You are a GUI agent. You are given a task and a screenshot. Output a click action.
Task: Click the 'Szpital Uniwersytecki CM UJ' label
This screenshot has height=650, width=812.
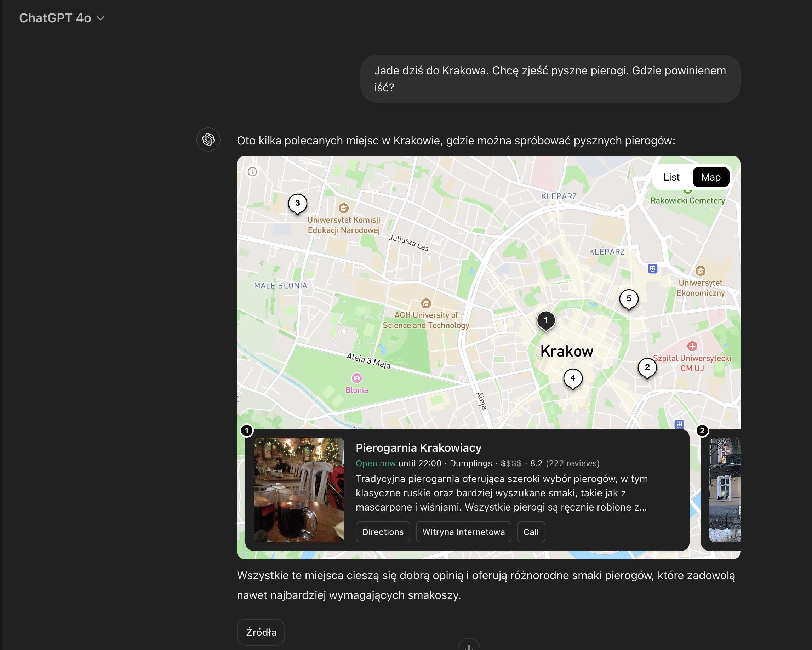click(x=692, y=363)
